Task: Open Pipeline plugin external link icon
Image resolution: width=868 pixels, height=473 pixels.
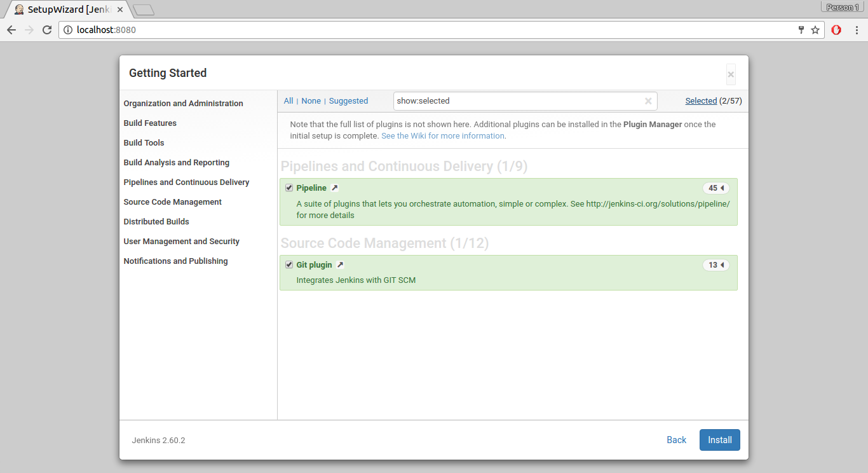Action: click(x=335, y=188)
